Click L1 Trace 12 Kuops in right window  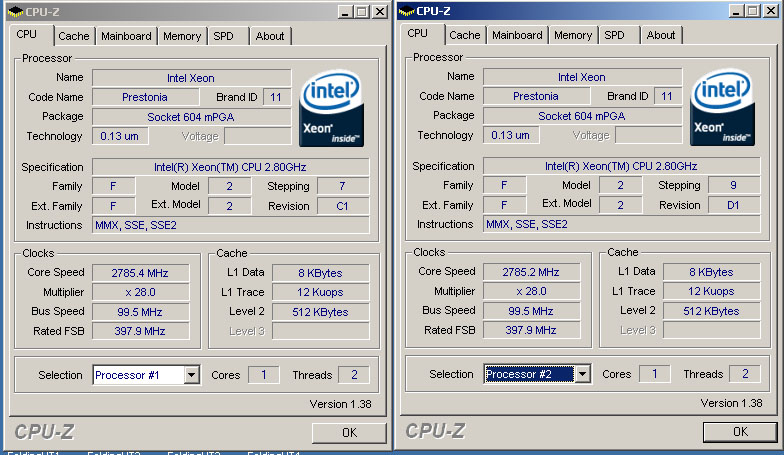pyautogui.click(x=712, y=291)
